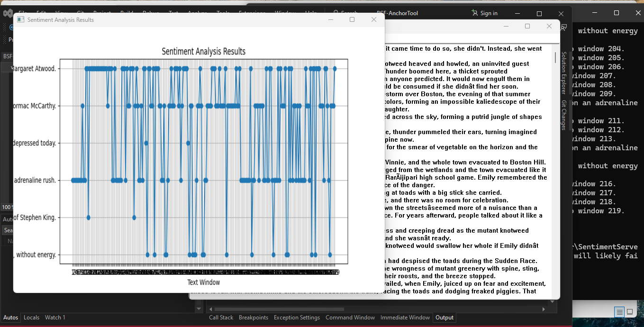The height and width of the screenshot is (327, 644).
Task: Click the Stephen King y-axis label
Action: [x=35, y=218]
